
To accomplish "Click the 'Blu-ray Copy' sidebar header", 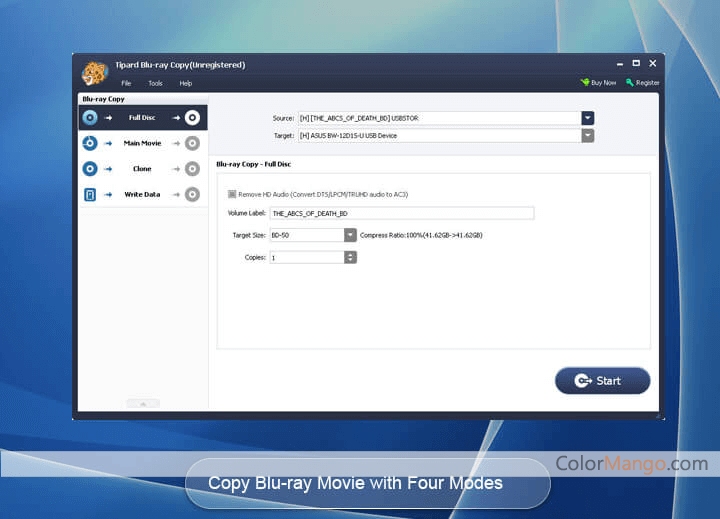I will [103, 99].
